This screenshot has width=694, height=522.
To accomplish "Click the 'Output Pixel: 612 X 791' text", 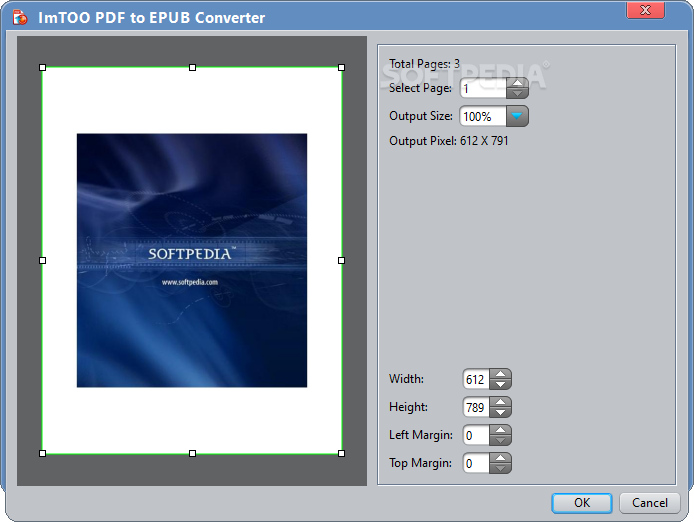I will 449,141.
